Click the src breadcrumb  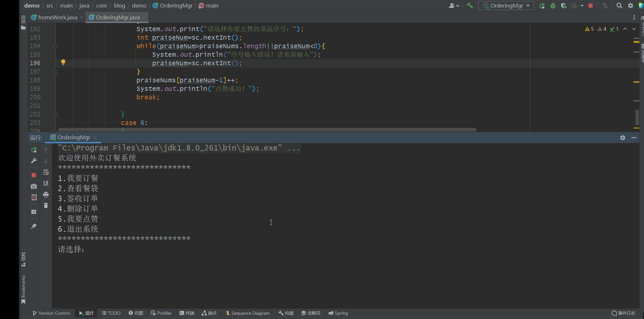tap(50, 6)
